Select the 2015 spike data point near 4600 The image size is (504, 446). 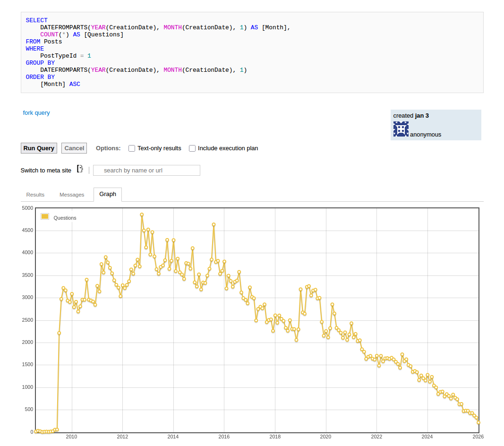(214, 225)
